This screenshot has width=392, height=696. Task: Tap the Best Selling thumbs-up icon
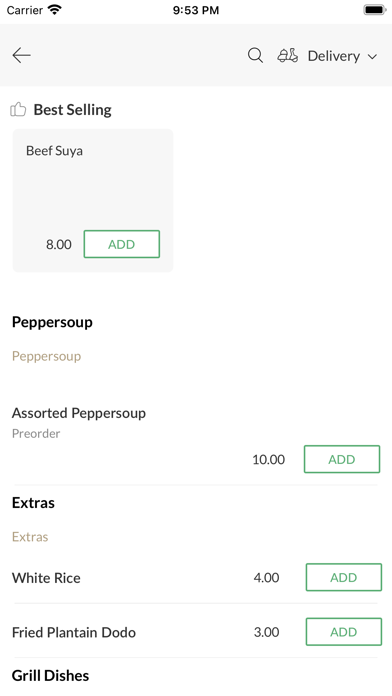pos(18,109)
